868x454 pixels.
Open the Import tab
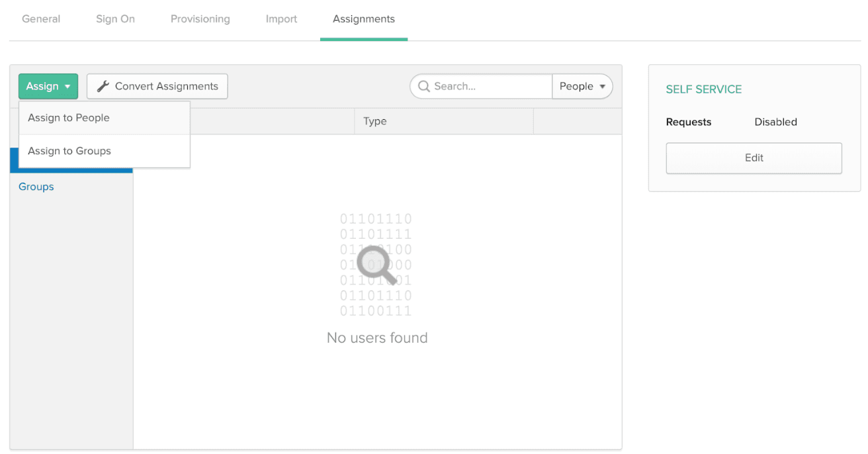tap(281, 19)
